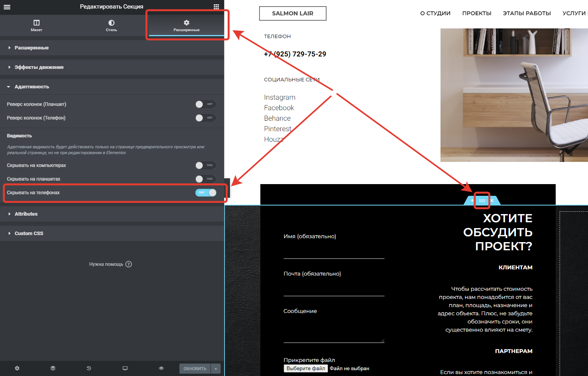The image size is (588, 376).
Task: Disable the hide on phones switch
Action: tap(205, 193)
